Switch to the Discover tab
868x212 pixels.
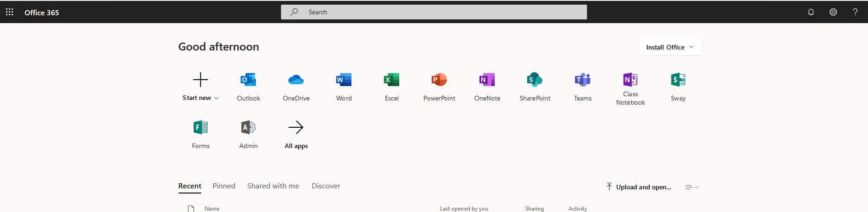(326, 186)
